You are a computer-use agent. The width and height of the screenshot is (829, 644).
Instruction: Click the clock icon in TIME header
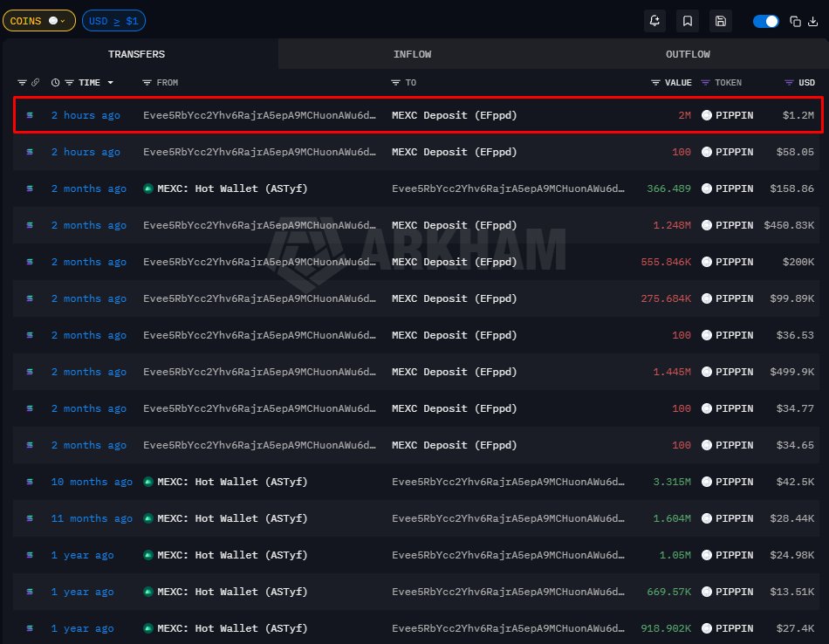click(56, 83)
